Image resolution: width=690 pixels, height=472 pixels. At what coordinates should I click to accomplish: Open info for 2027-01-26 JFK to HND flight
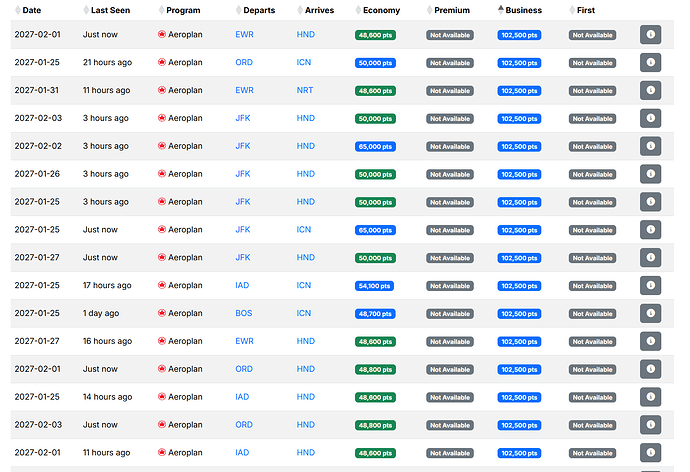point(650,174)
